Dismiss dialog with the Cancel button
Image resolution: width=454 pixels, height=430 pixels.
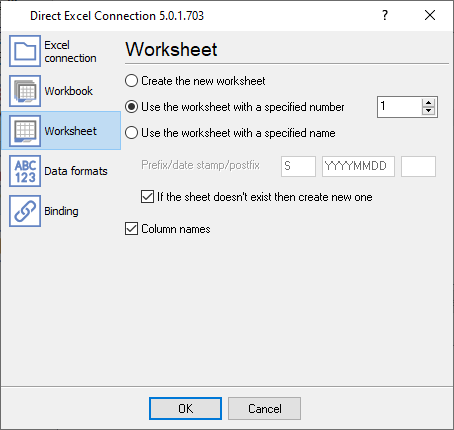265,408
